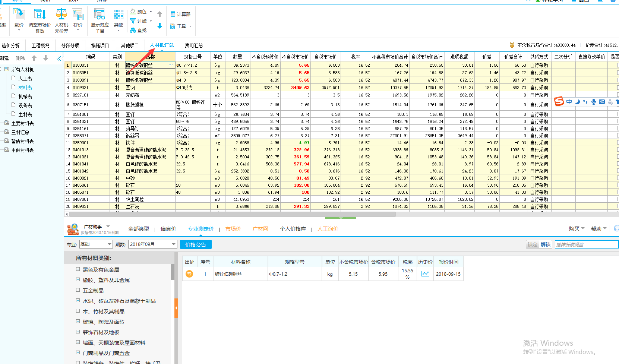
Task: Open the 期数 combo box showing 2018年09月
Action: pyautogui.click(x=152, y=244)
